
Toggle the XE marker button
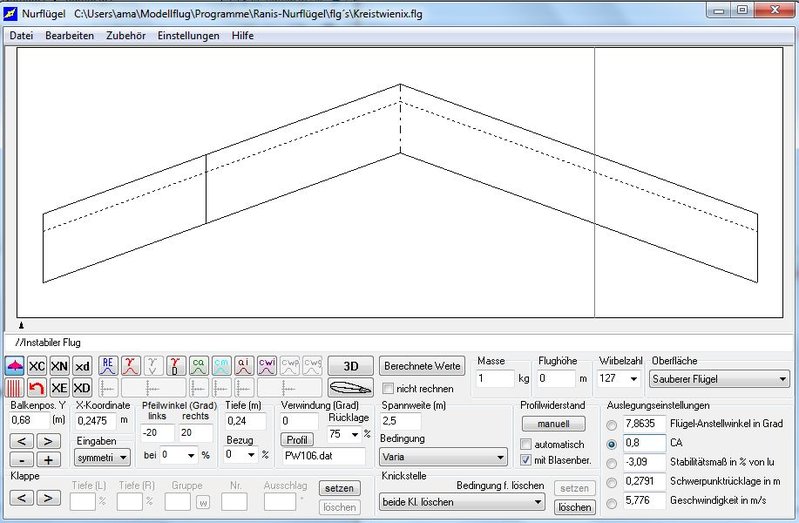click(59, 388)
